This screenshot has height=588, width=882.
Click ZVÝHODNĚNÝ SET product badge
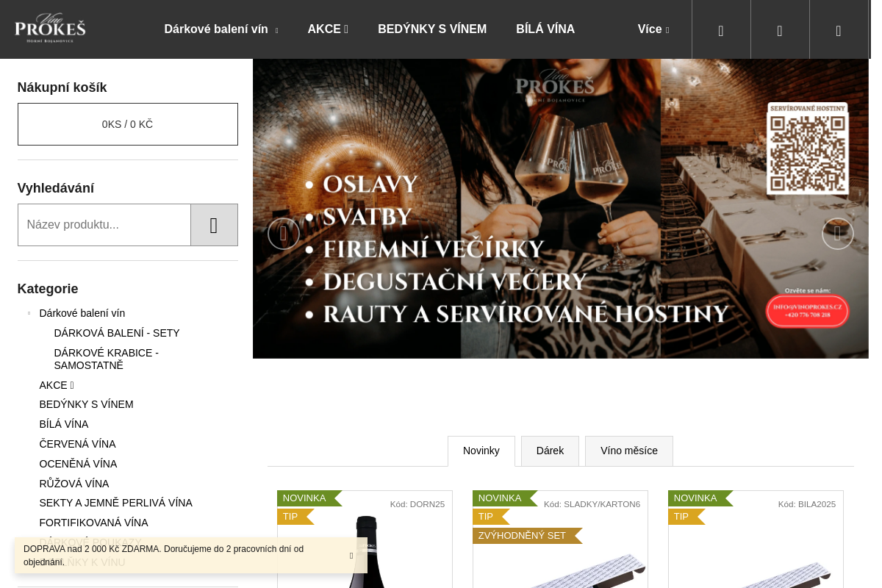(527, 536)
